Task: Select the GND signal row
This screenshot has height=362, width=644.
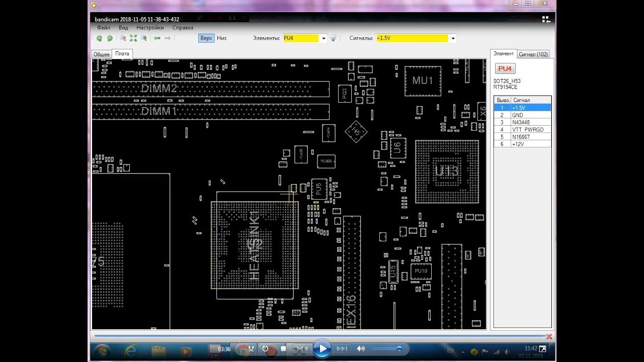Action: [x=522, y=115]
